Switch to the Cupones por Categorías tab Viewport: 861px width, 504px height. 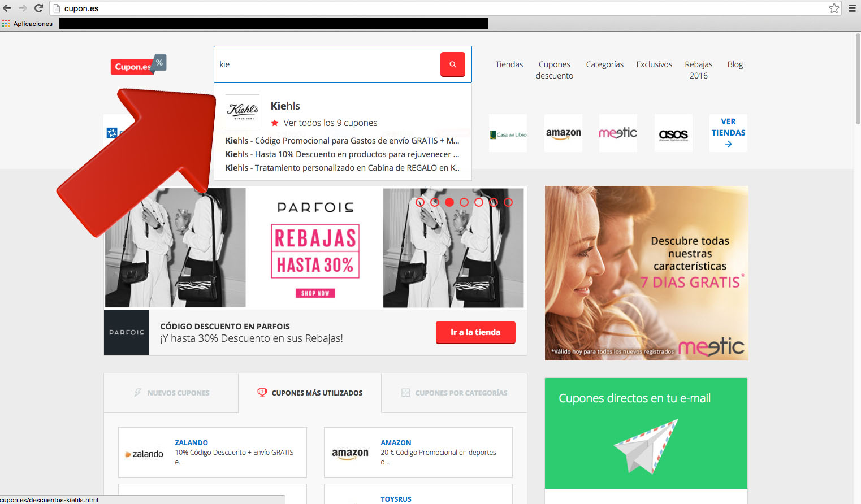click(x=455, y=393)
